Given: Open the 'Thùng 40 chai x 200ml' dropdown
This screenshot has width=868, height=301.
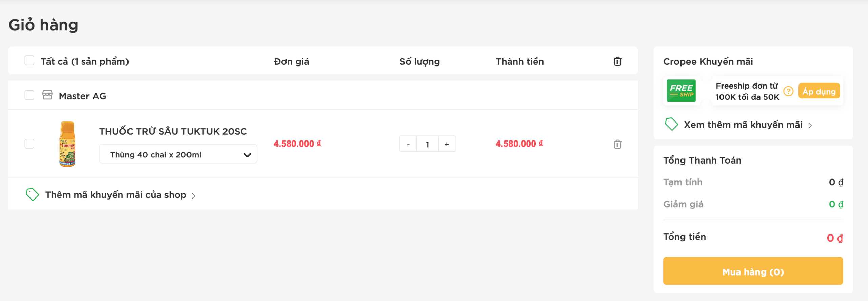Looking at the screenshot, I should [x=178, y=154].
